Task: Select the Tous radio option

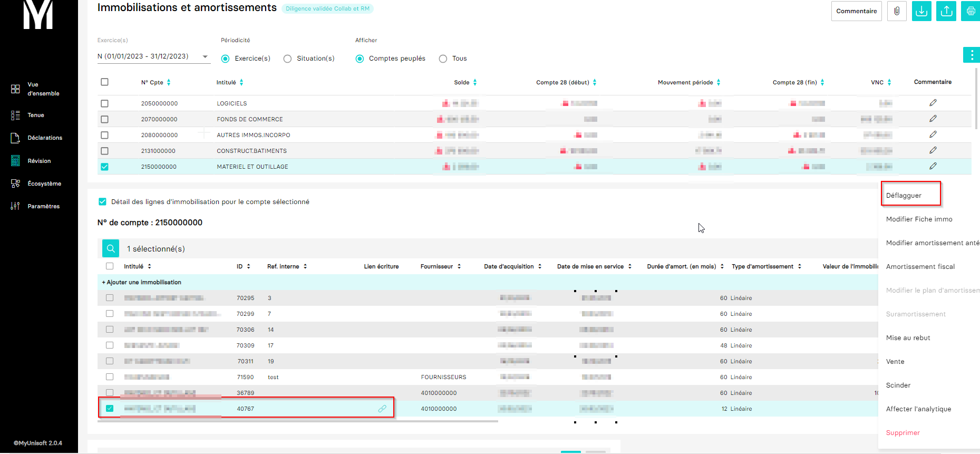Action: point(443,59)
